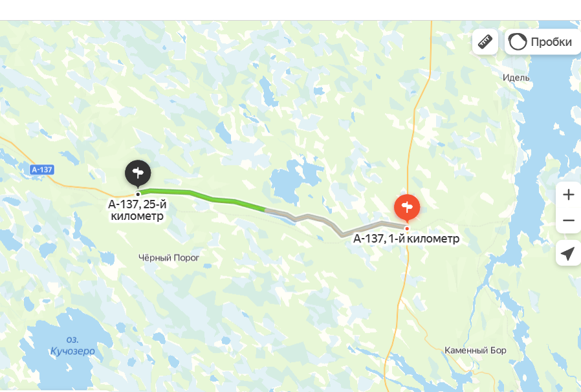Select the gray segment of the route
The image size is (581, 392).
coord(335,223)
